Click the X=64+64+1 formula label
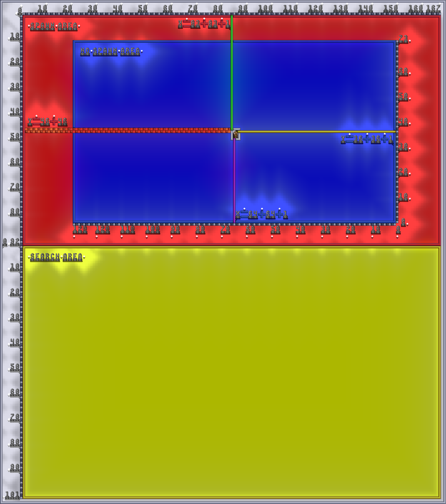The width and height of the screenshot is (446, 504). (261, 214)
